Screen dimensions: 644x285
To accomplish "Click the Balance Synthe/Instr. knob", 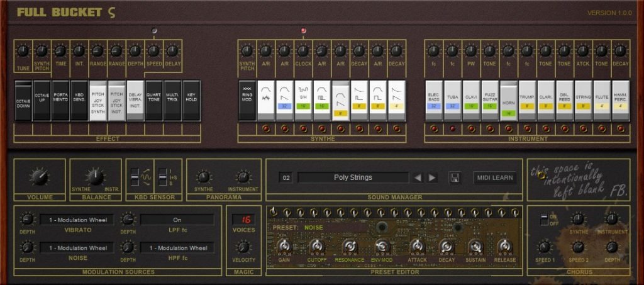I will pyautogui.click(x=96, y=177).
